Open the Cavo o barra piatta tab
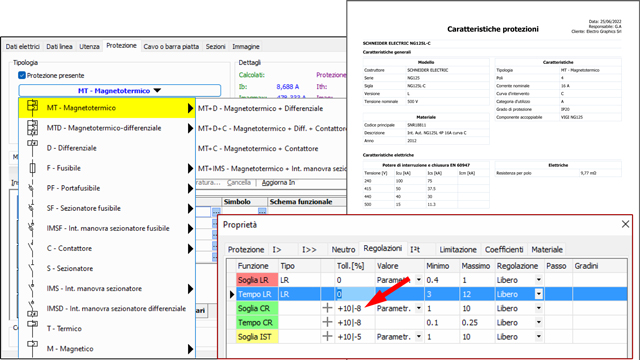The image size is (640, 360). 171,47
